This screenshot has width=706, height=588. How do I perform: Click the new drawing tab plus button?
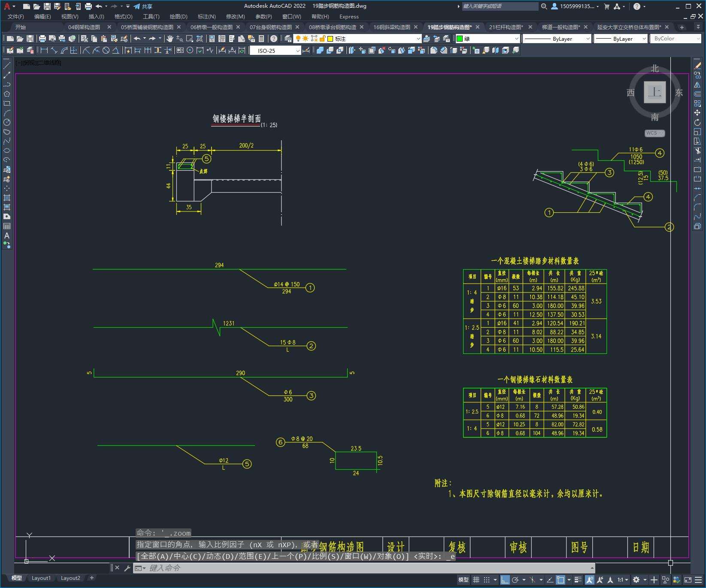682,27
